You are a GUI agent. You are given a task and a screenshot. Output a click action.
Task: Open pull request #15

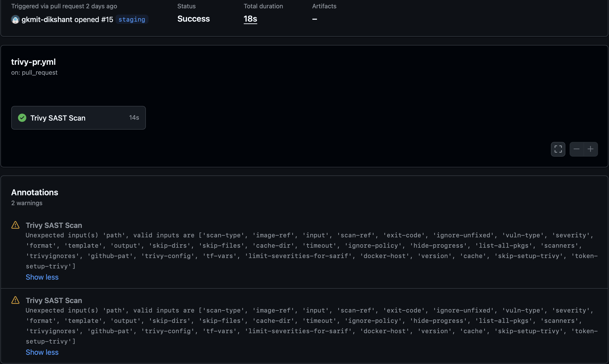tap(107, 19)
